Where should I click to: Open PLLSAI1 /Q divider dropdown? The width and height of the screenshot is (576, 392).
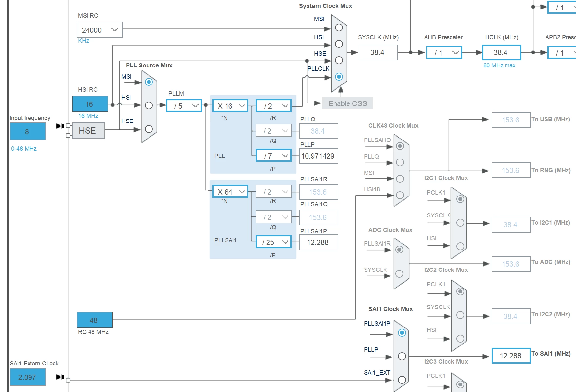coord(274,217)
